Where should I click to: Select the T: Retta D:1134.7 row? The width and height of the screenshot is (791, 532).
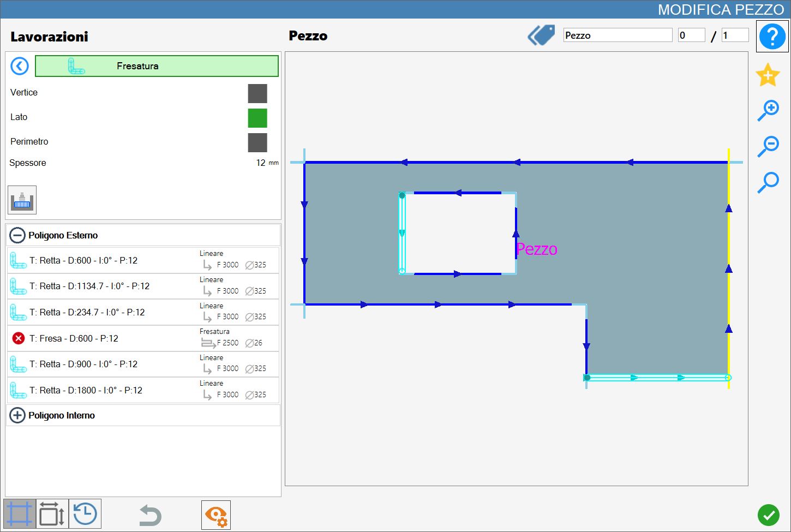point(143,286)
